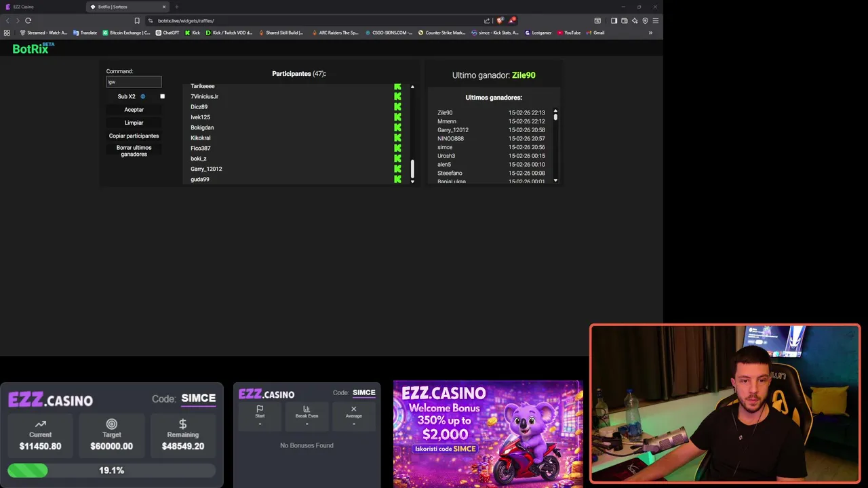Open the browser apps grid icon
This screenshot has width=868, height=488.
[7, 33]
